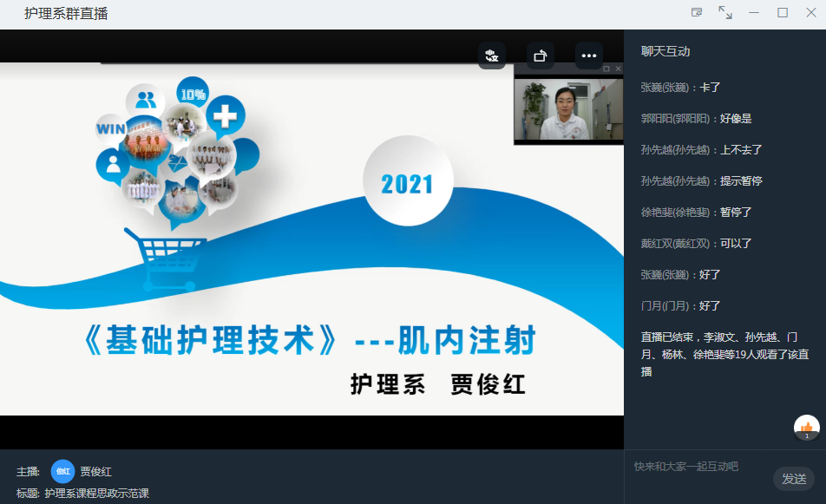Open the three-dots more options menu
Image resolution: width=826 pixels, height=504 pixels.
[x=589, y=56]
